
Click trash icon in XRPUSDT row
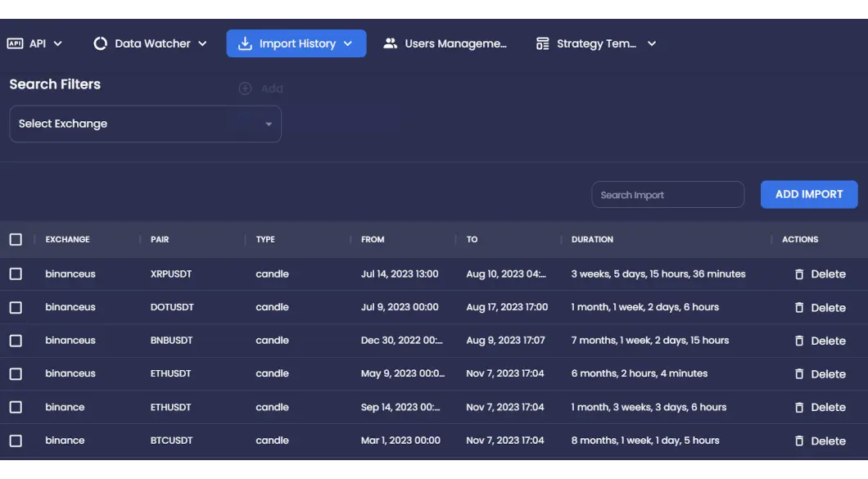pos(799,274)
